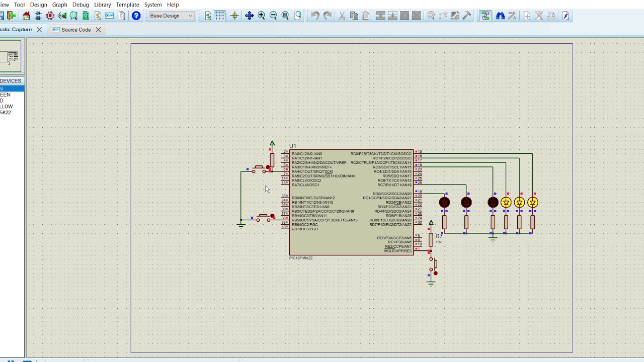The width and height of the screenshot is (644, 362).
Task: Click the Decompose hammer icon
Action: [x=467, y=16]
